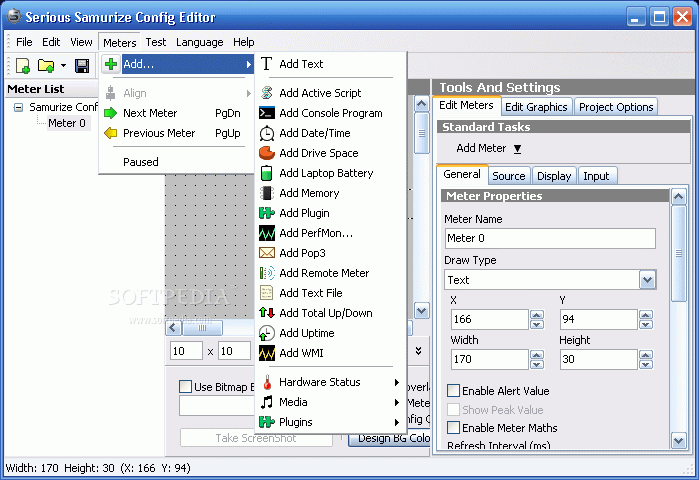Choose Add Memory
699x480 pixels.
(x=331, y=193)
